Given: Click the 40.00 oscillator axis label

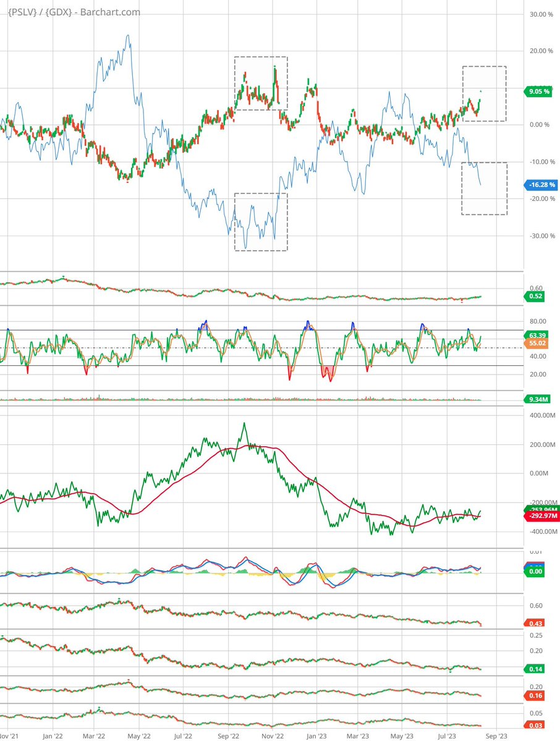Looking at the screenshot, I should 538,357.
